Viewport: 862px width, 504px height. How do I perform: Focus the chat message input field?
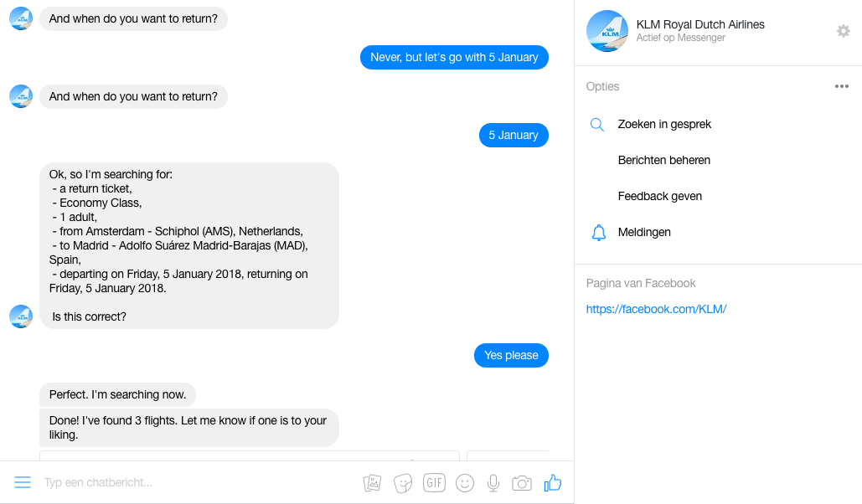tap(193, 482)
